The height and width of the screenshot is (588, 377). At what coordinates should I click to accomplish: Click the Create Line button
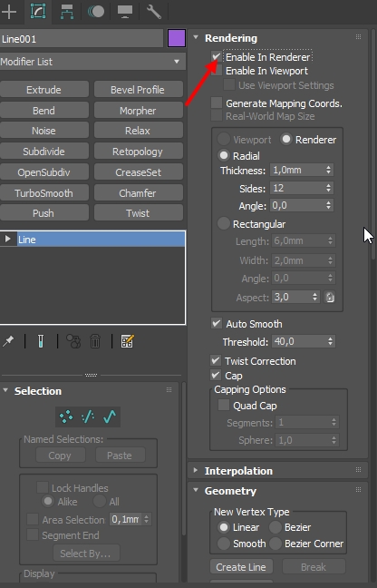pyautogui.click(x=241, y=566)
